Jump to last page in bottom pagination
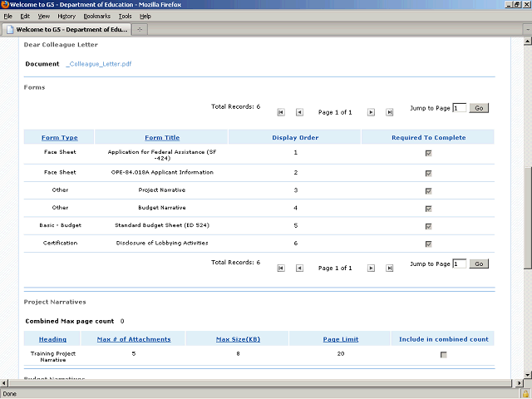The width and height of the screenshot is (532, 399). (389, 268)
